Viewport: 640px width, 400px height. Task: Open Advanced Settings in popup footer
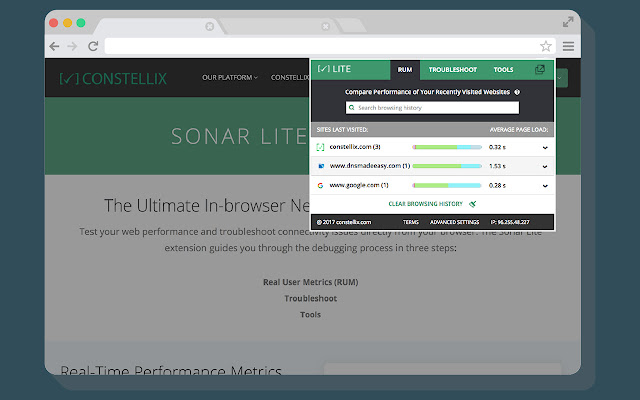(454, 222)
